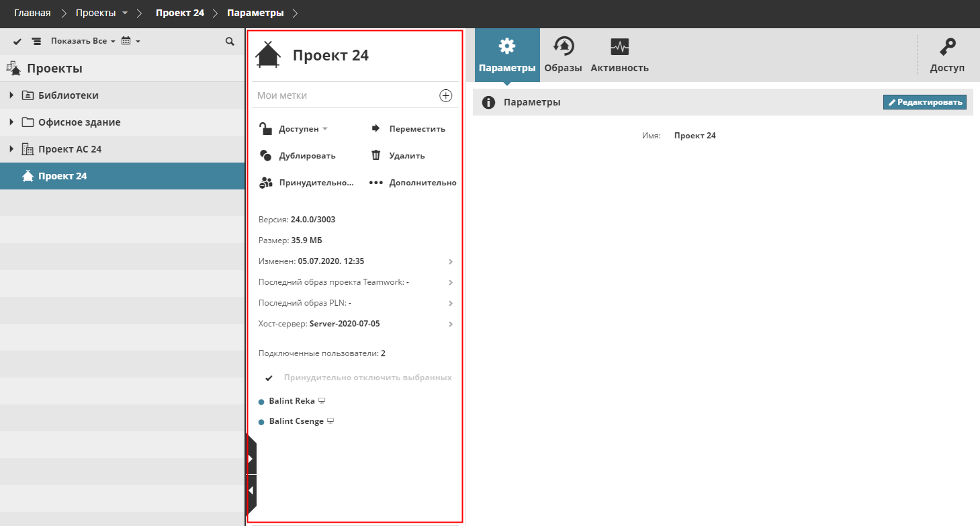The height and width of the screenshot is (526, 980).
Task: Click the size value 35.9 МБ
Action: pos(307,240)
